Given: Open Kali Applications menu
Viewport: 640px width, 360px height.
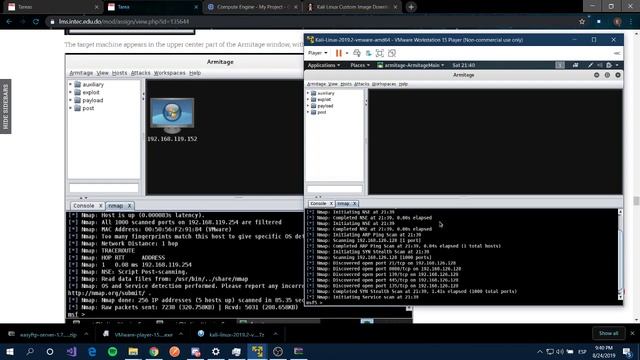Looking at the screenshot, I should pyautogui.click(x=324, y=65).
